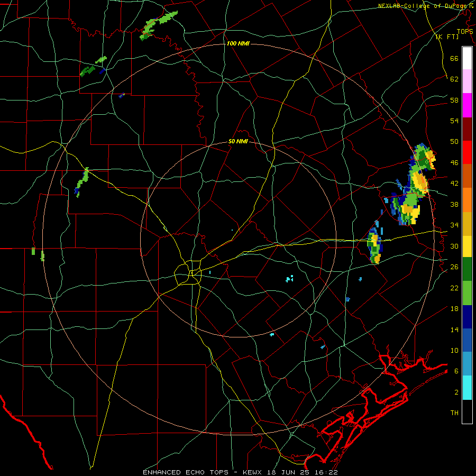Image resolution: width=476 pixels, height=476 pixels.
Task: Click the legend value "58"
Action: click(x=454, y=100)
